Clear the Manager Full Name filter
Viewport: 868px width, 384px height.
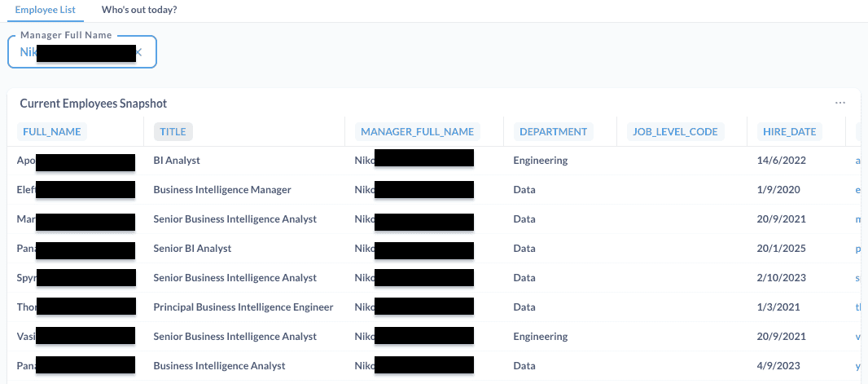[138, 52]
